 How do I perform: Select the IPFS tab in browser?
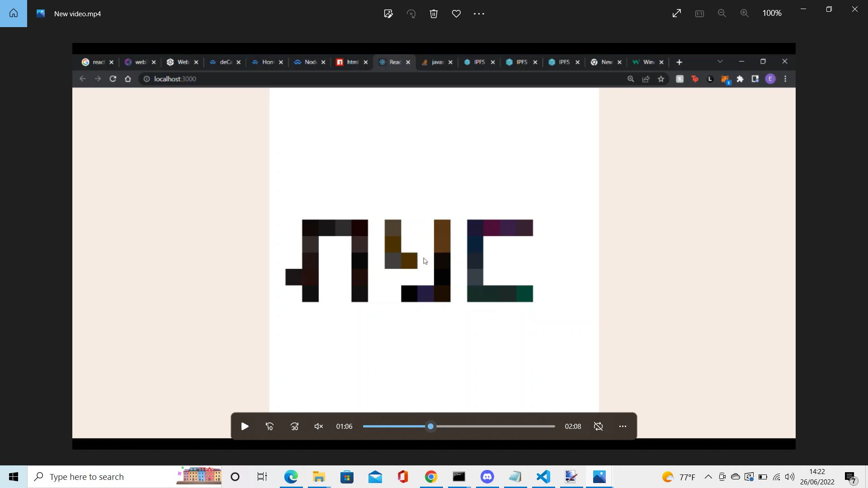pyautogui.click(x=481, y=62)
